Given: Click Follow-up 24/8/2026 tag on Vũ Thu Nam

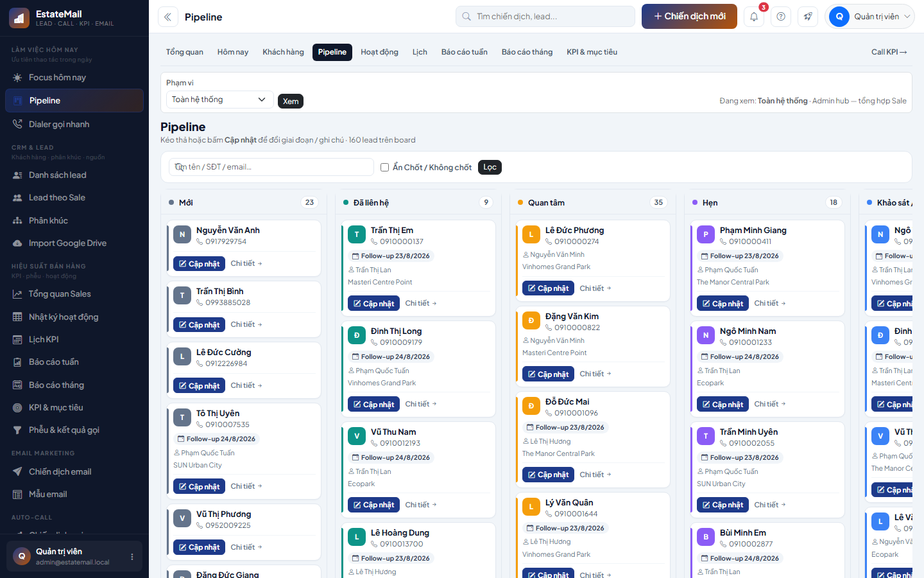Looking at the screenshot, I should tap(391, 458).
